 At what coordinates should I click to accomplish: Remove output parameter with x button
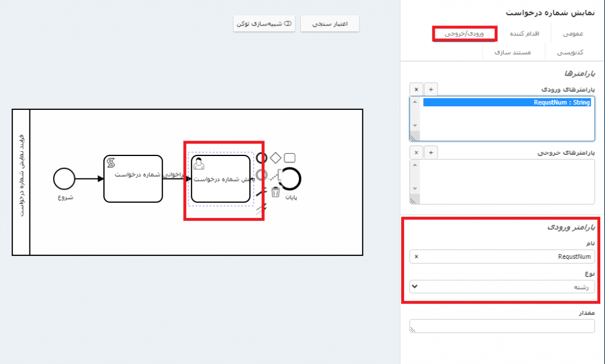tap(416, 152)
